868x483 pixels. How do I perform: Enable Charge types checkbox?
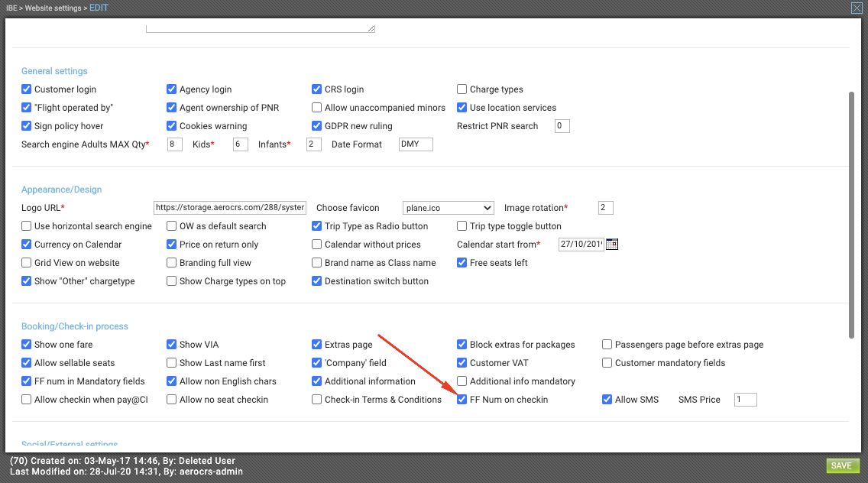[462, 89]
